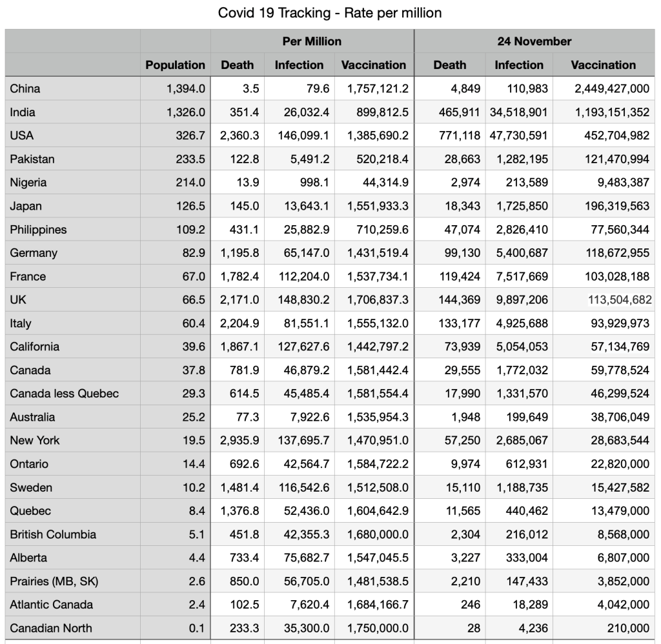
Task: Select the "Per Million" group header
Action: (312, 41)
